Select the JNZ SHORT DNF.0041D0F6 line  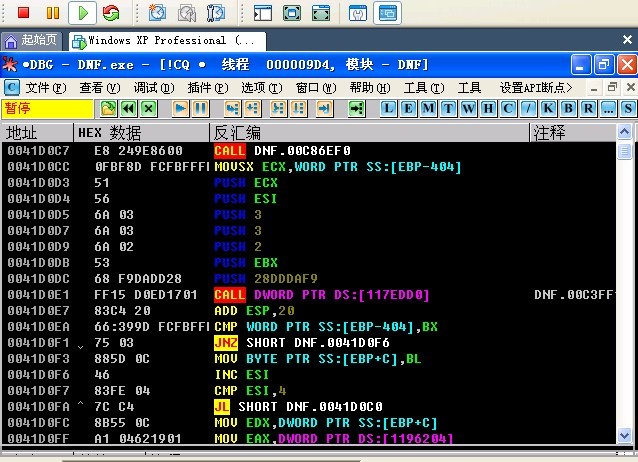[308, 342]
